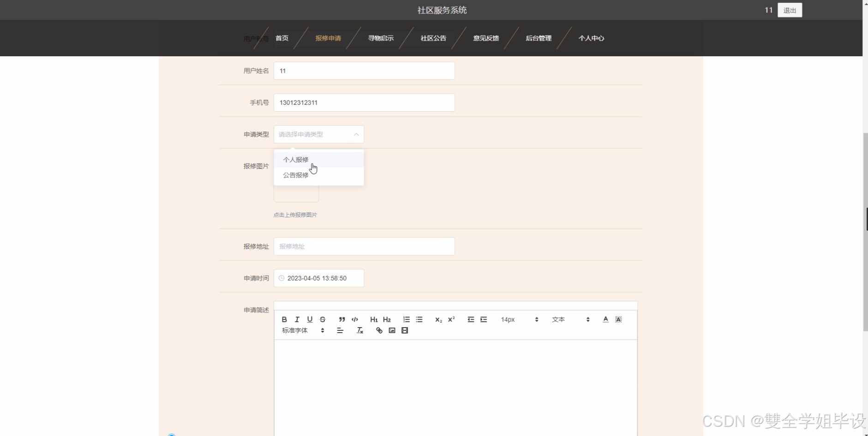Viewport: 868px width, 436px height.
Task: Open the 申请类型 dropdown
Action: click(x=318, y=134)
